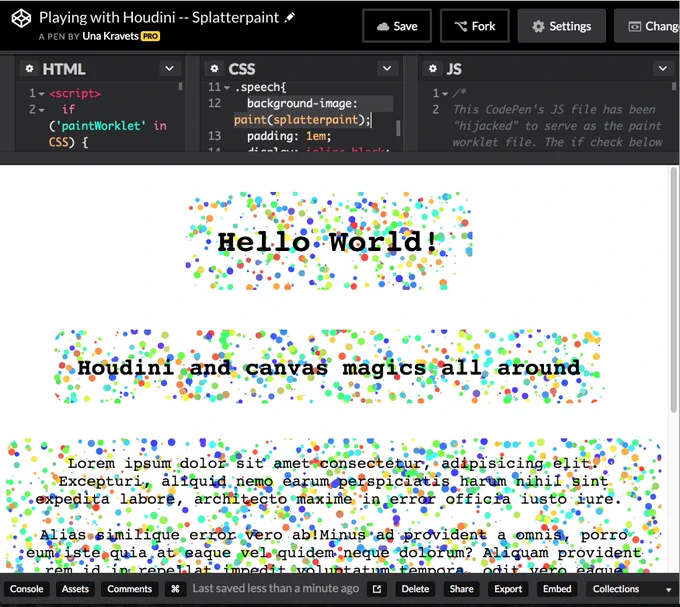Viewport: 680px width, 607px height.
Task: Click the preview pane vertical scrollbar
Action: (x=673, y=290)
